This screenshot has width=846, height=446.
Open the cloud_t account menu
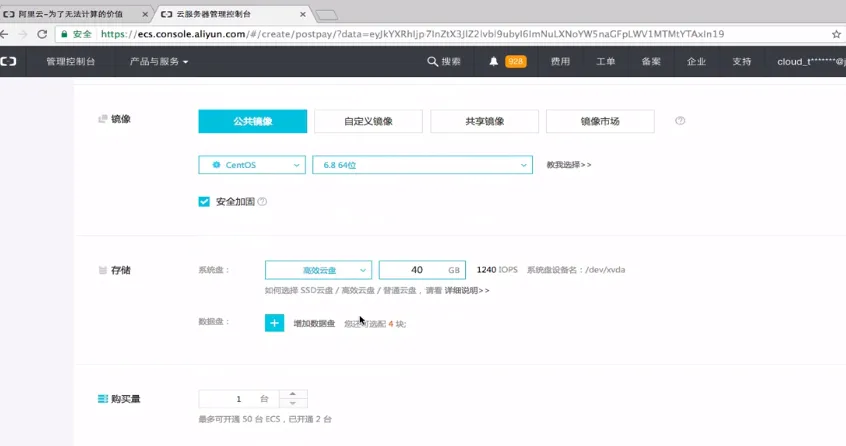point(811,61)
